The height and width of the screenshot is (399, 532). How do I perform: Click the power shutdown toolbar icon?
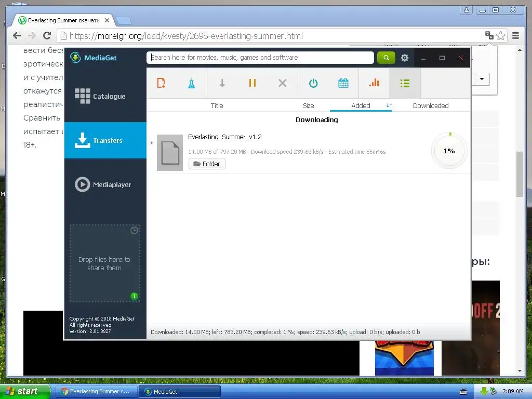pos(313,83)
